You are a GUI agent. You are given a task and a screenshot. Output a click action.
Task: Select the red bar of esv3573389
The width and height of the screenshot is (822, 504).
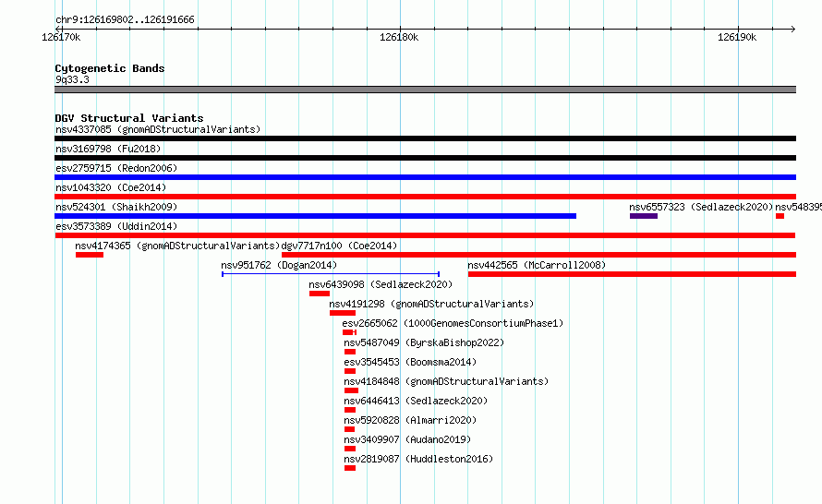click(x=425, y=235)
